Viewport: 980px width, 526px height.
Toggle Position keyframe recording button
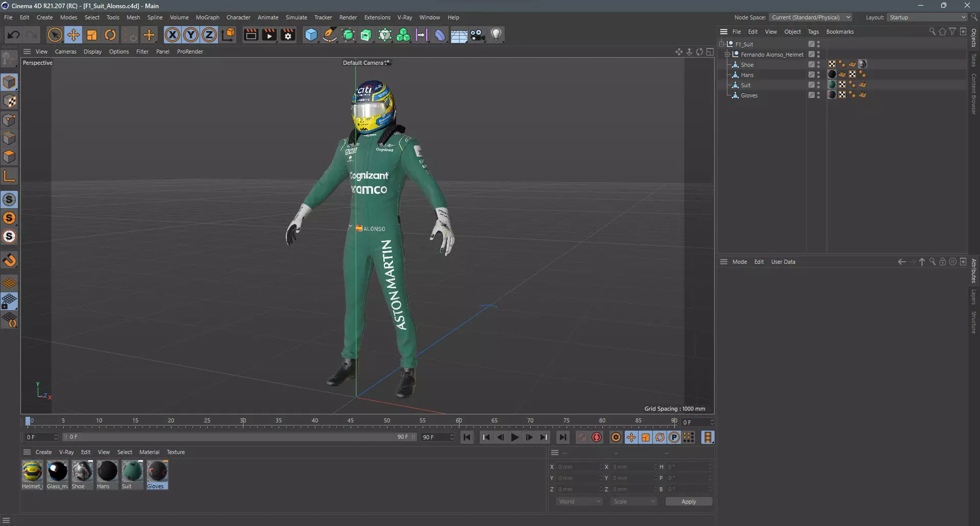631,437
